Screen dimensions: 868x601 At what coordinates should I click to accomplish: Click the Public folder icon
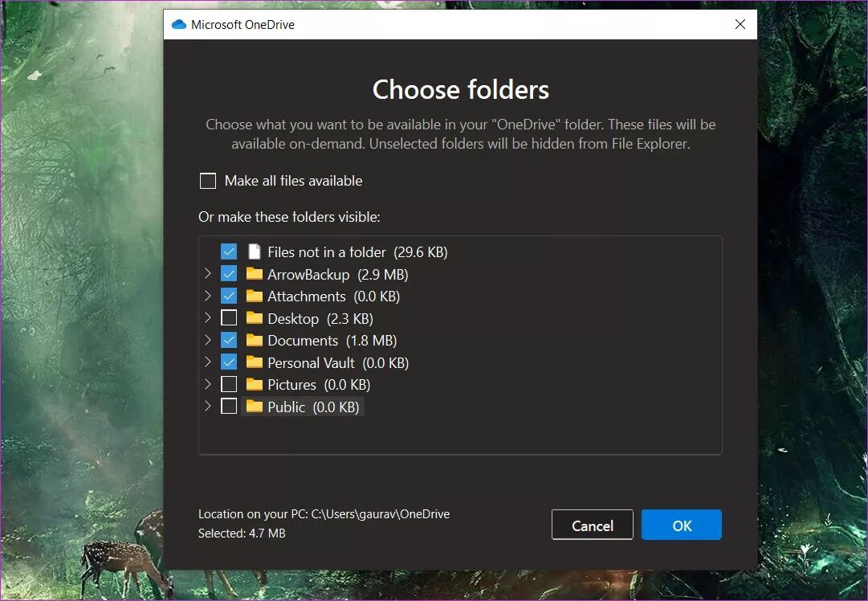click(x=254, y=407)
